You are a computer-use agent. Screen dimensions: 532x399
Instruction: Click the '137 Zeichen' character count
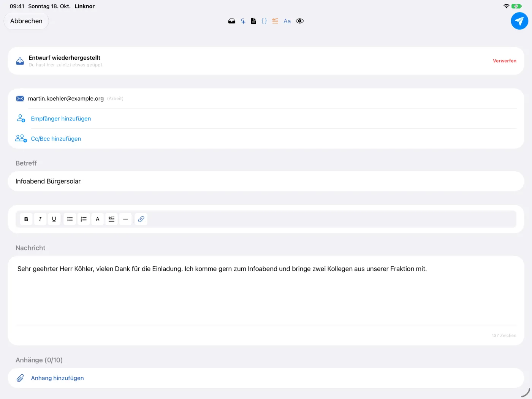click(504, 336)
